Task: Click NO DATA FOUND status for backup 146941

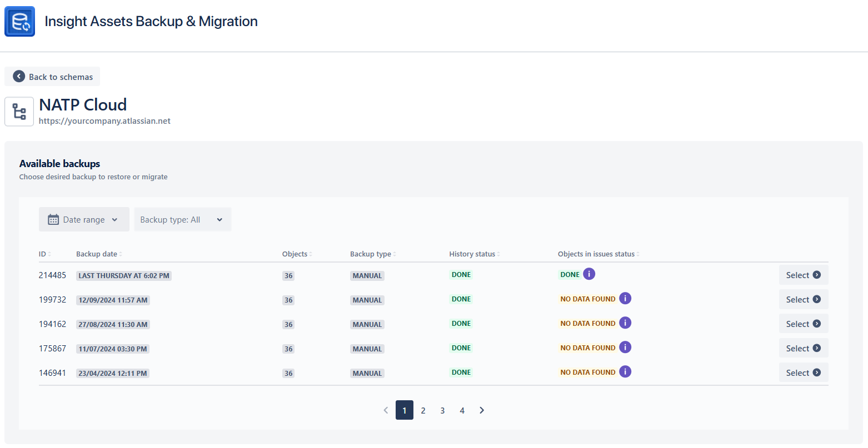Action: [588, 373]
